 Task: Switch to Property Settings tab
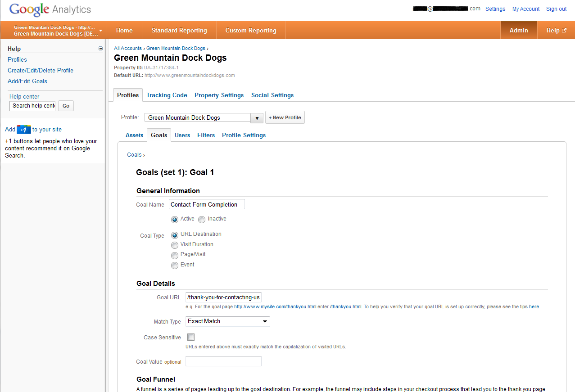[x=219, y=95]
